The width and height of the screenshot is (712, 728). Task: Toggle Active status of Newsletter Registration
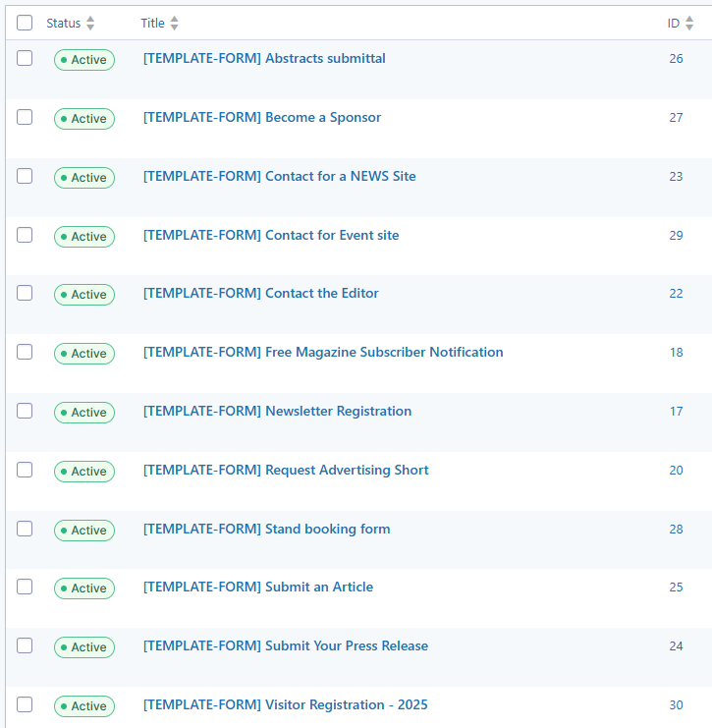point(84,413)
